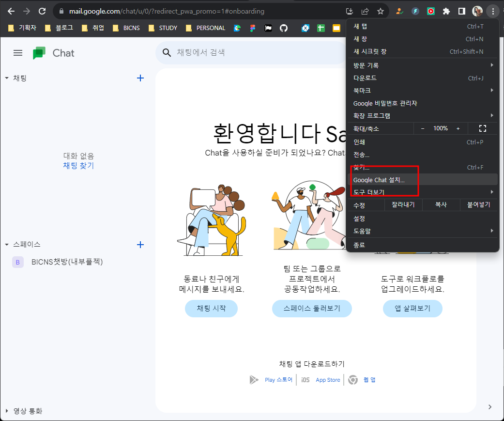This screenshot has width=504, height=421.
Task: Open the GitHub bookmark icon
Action: tap(284, 28)
